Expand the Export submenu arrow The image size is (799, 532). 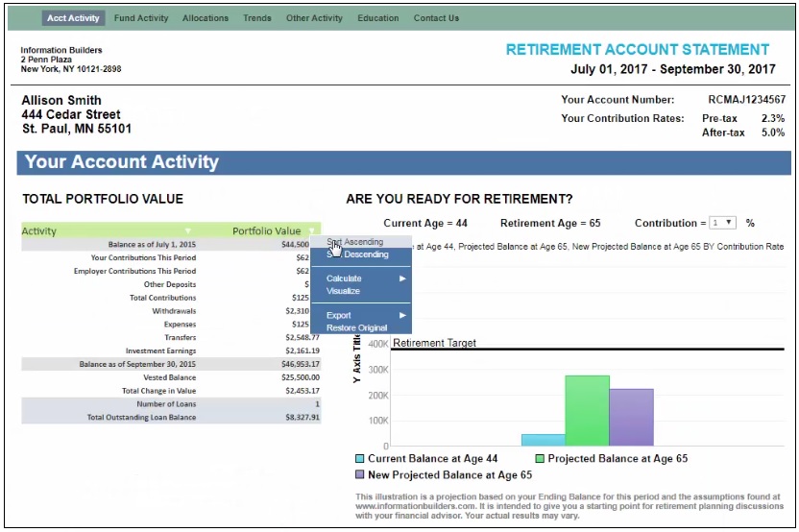click(402, 315)
